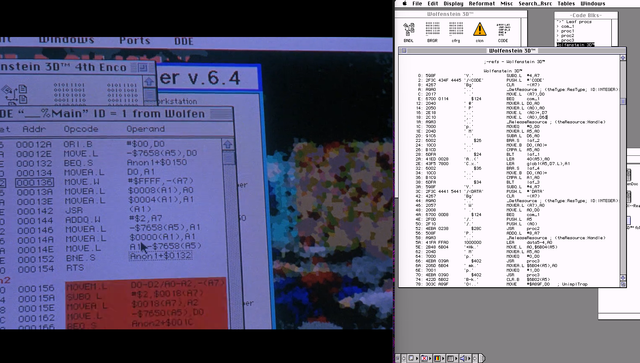Click 'Anon1+$0132' operand in left disassembly
This screenshot has height=363, width=640.
(x=160, y=256)
